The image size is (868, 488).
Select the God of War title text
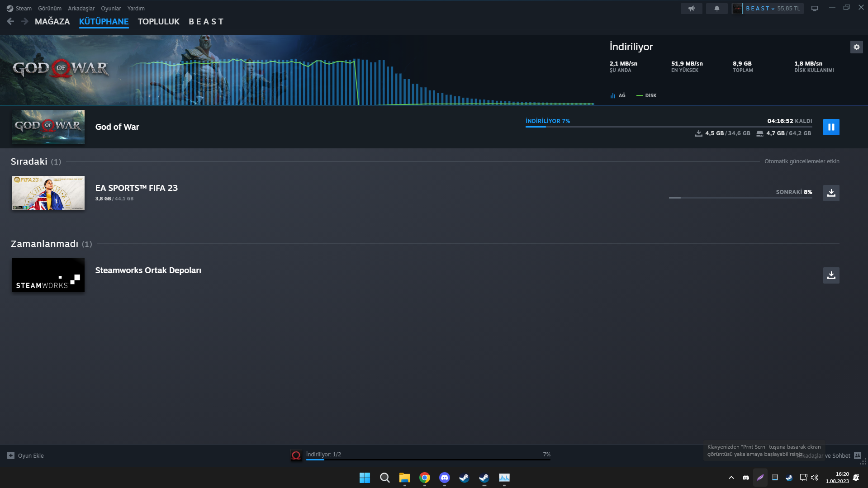pyautogui.click(x=117, y=127)
